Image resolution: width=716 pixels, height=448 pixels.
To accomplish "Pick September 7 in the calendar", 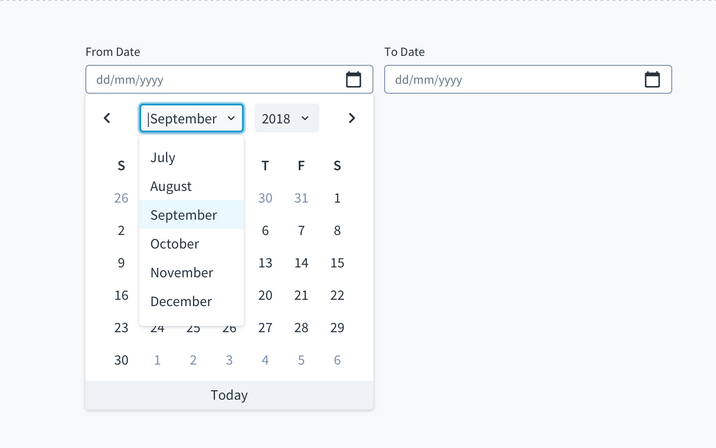I will point(301,231).
